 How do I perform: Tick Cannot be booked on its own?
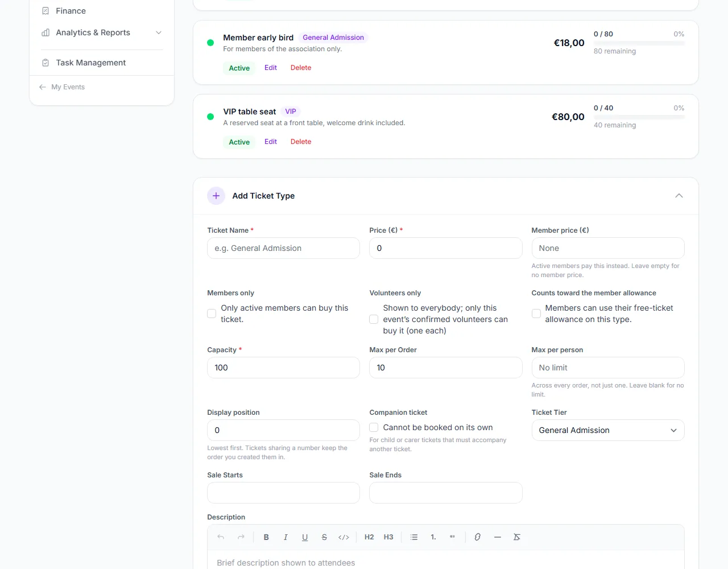[374, 427]
